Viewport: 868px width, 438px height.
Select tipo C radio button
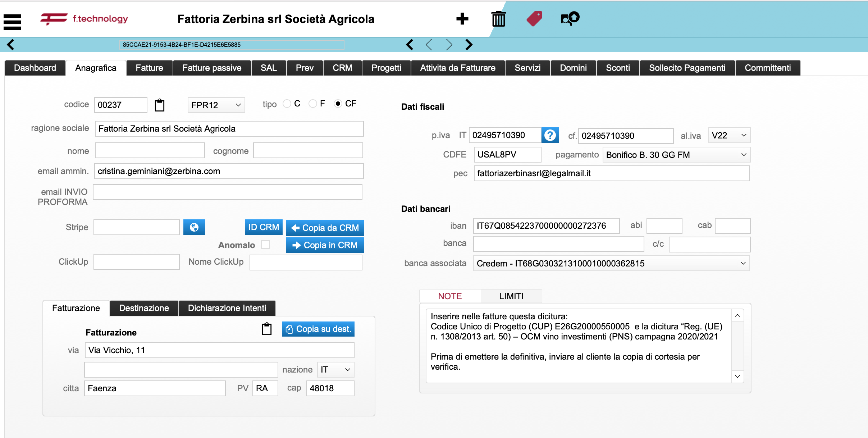[x=287, y=104]
